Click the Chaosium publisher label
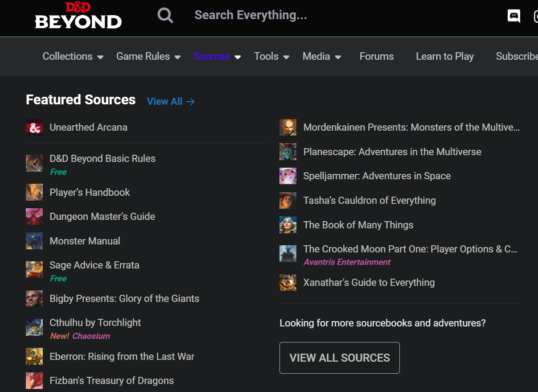Viewport: 538px width, 392px height. (91, 336)
